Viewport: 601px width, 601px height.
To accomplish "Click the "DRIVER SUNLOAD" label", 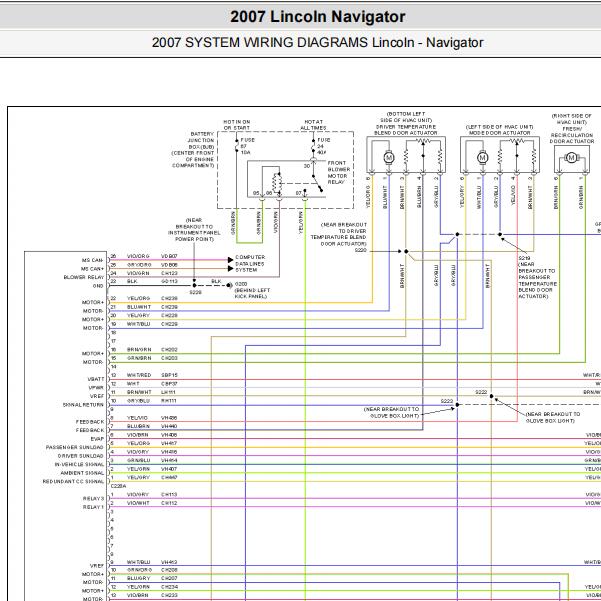I will (81, 456).
